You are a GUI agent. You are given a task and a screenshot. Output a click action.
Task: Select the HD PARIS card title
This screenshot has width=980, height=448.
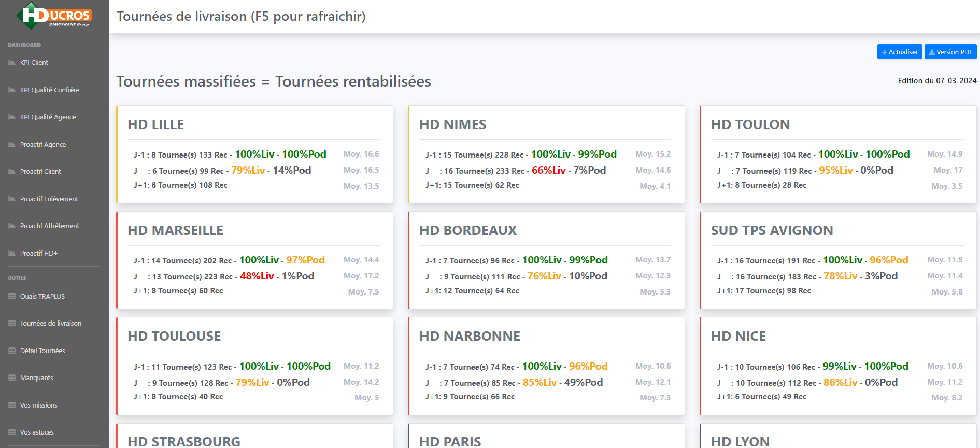450,442
